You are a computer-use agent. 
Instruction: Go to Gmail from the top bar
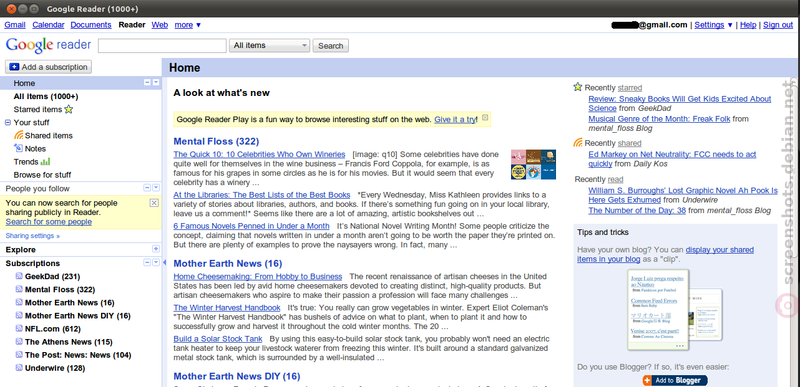15,24
